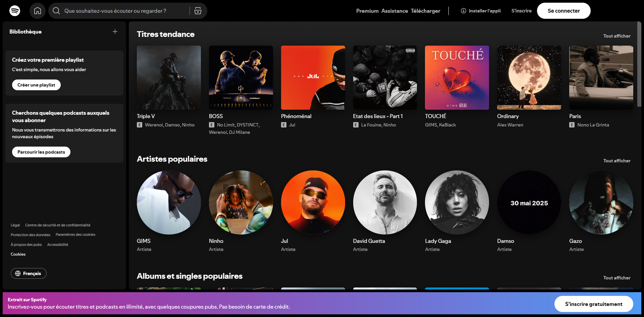Open Jul artist photo
Screen dimensions: 644x317
click(x=313, y=202)
